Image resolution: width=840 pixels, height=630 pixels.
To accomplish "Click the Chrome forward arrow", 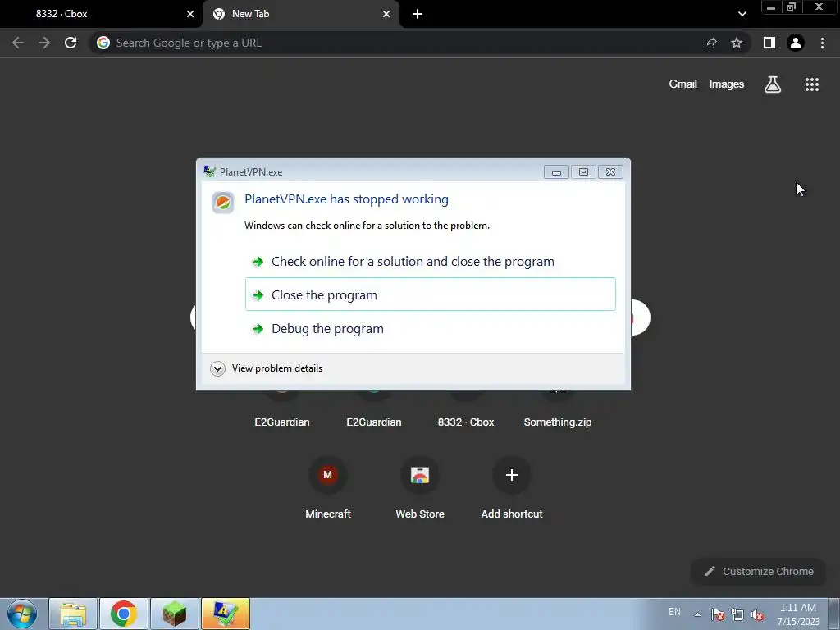I will click(x=44, y=43).
